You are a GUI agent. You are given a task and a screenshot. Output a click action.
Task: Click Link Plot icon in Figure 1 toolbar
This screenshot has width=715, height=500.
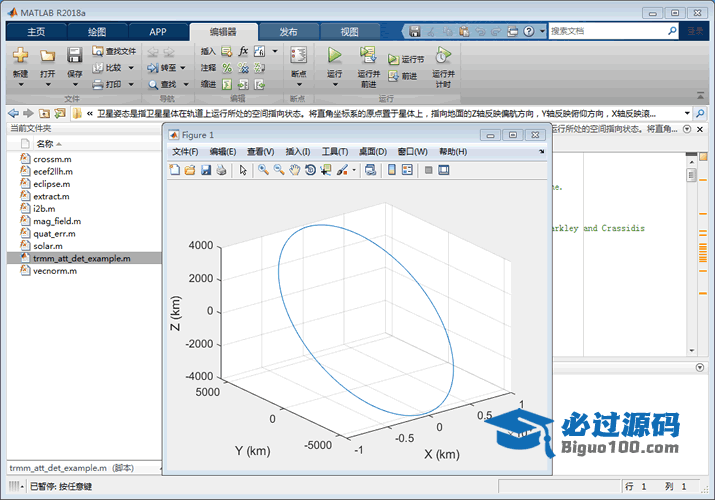(x=371, y=170)
